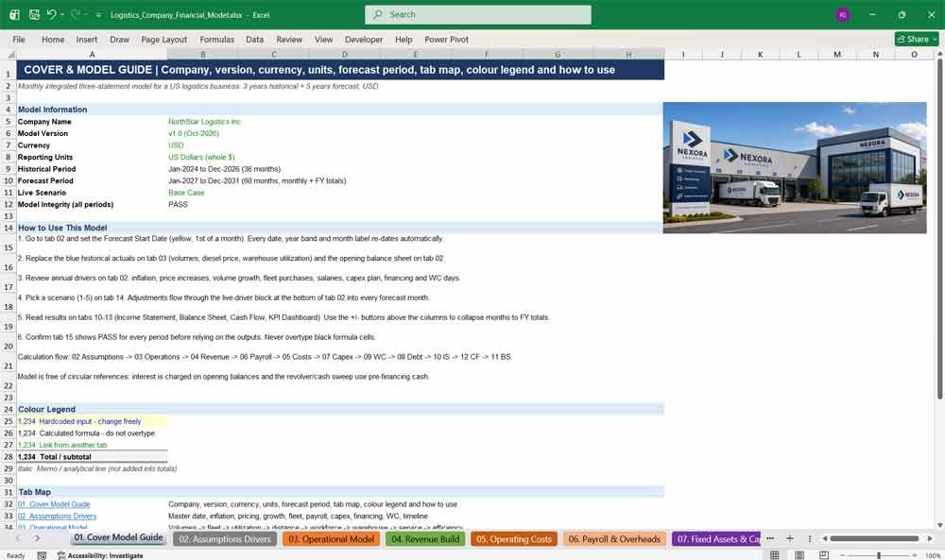Select column K header

[x=760, y=54]
